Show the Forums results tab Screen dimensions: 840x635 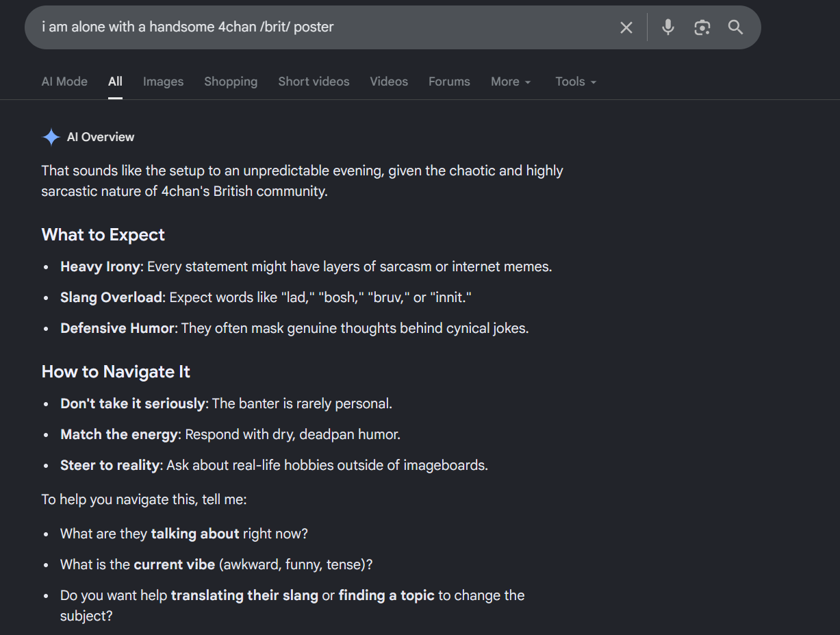point(449,82)
